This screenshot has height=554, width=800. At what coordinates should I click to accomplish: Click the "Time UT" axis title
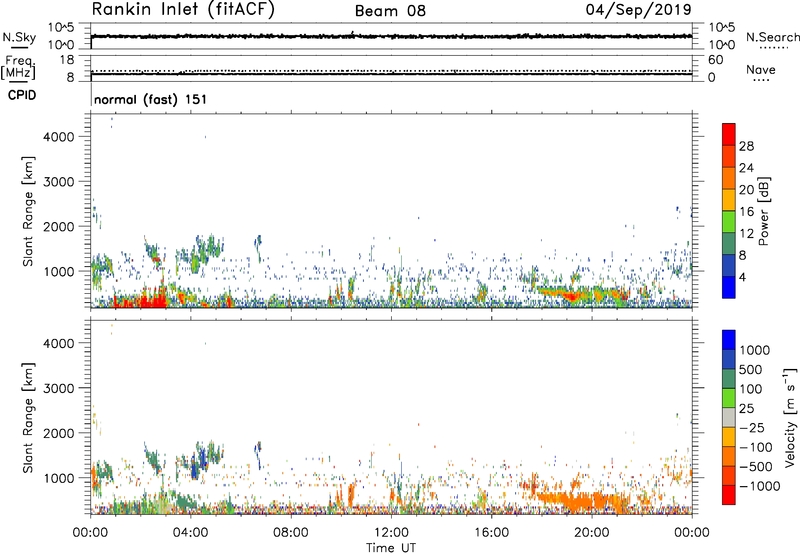(391, 548)
